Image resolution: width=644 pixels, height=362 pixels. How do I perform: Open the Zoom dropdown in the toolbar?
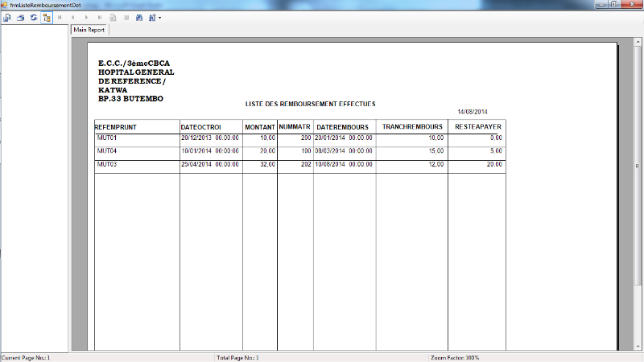155,18
